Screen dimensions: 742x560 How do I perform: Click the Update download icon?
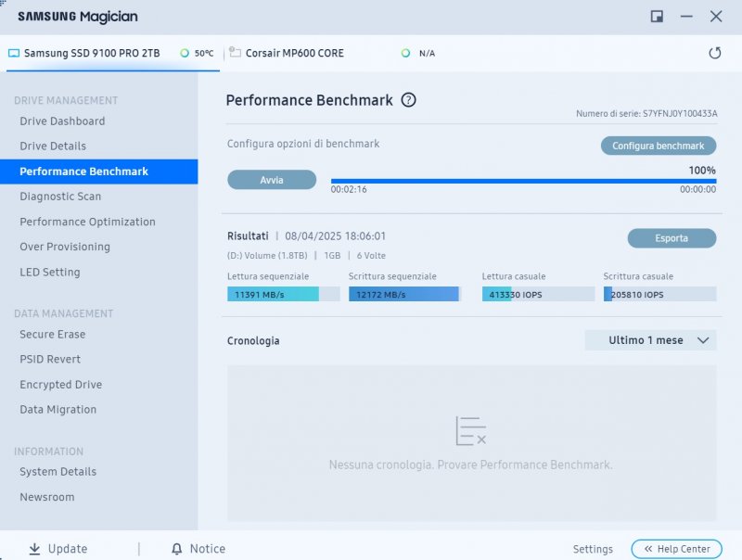click(x=33, y=548)
